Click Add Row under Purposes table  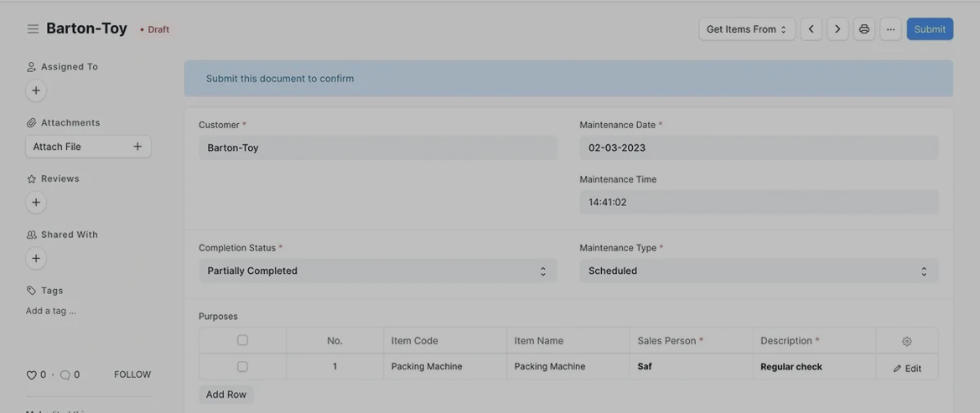tap(226, 395)
